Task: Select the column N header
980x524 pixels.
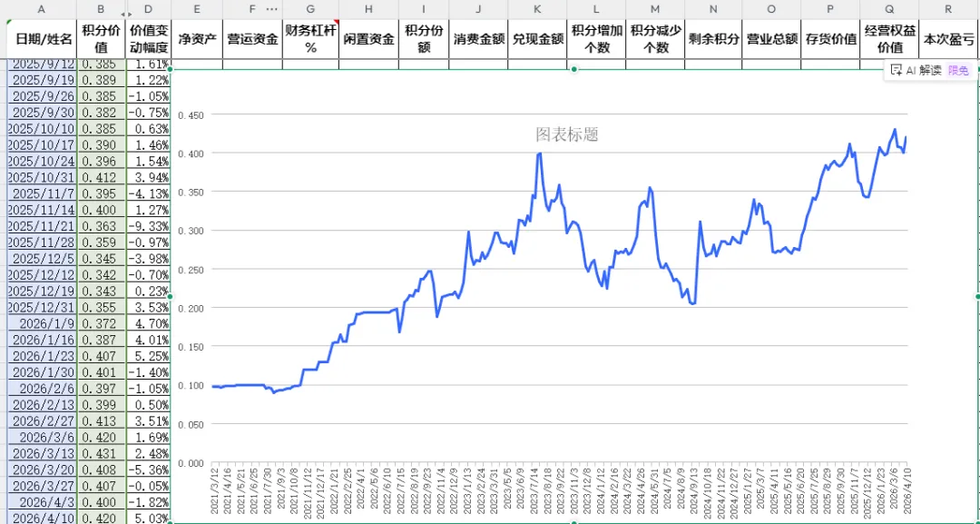Action: [713, 9]
